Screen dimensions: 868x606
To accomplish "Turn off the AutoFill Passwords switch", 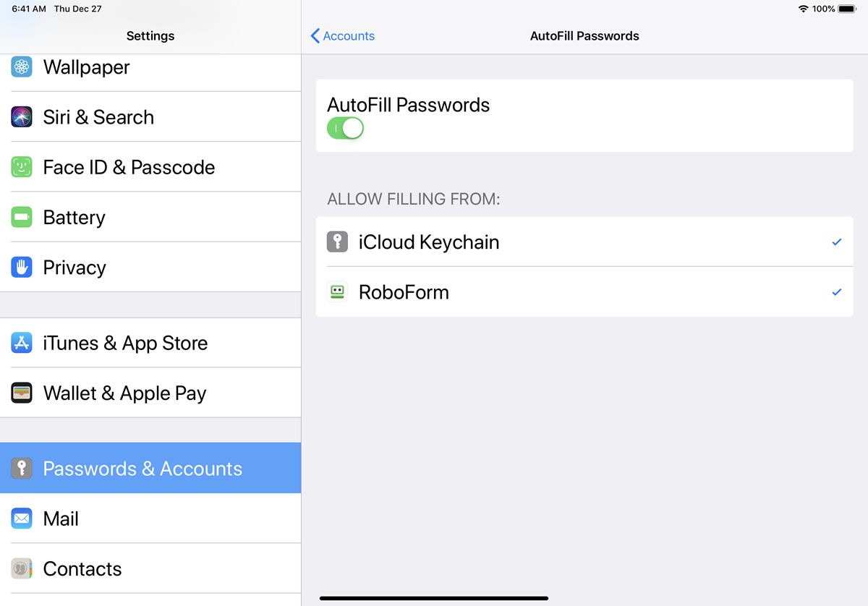I will click(x=345, y=129).
